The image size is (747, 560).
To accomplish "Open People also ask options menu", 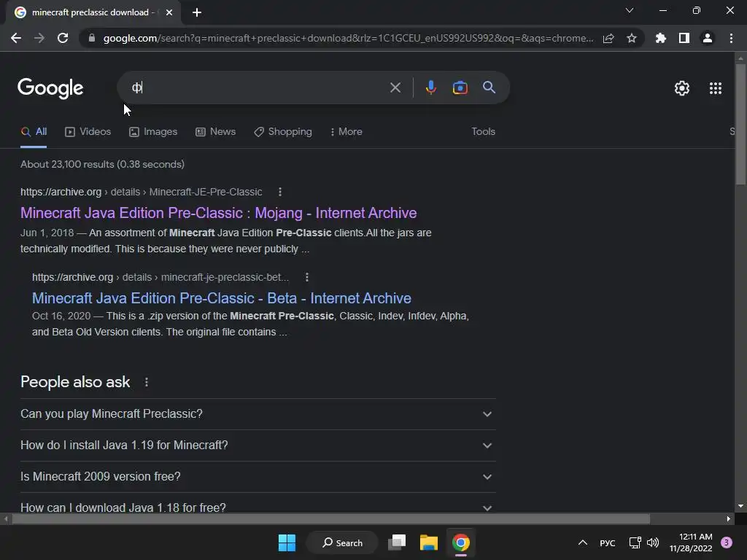I will (x=146, y=382).
